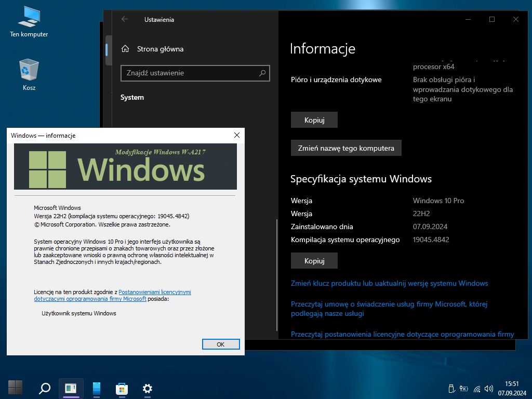532x399 pixels.
Task: Click the network icon in system tray
Action: tap(477, 389)
